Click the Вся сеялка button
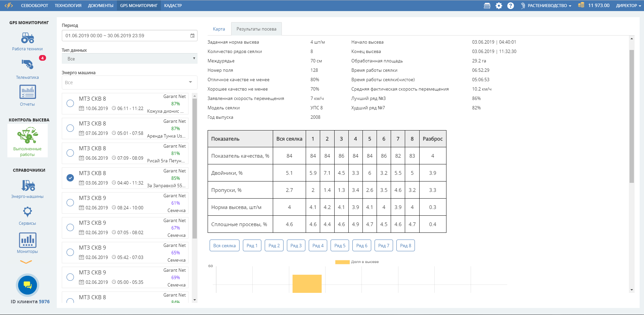Image resolution: width=644 pixels, height=315 pixels. click(224, 246)
